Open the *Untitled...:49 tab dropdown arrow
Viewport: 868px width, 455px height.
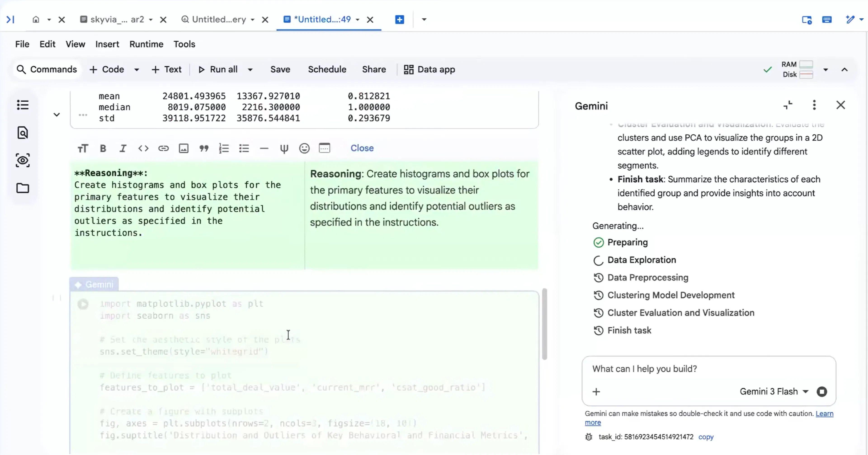(x=358, y=20)
